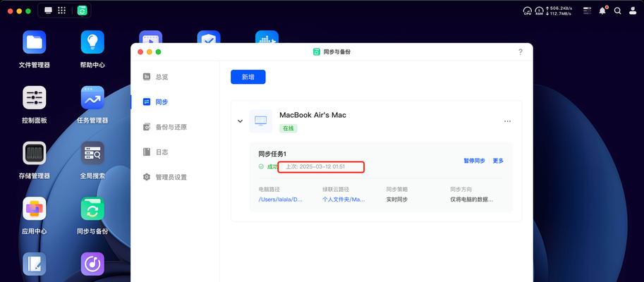Screen dimensions: 644x282
Task: Open the user account icon
Action: pyautogui.click(x=633, y=11)
